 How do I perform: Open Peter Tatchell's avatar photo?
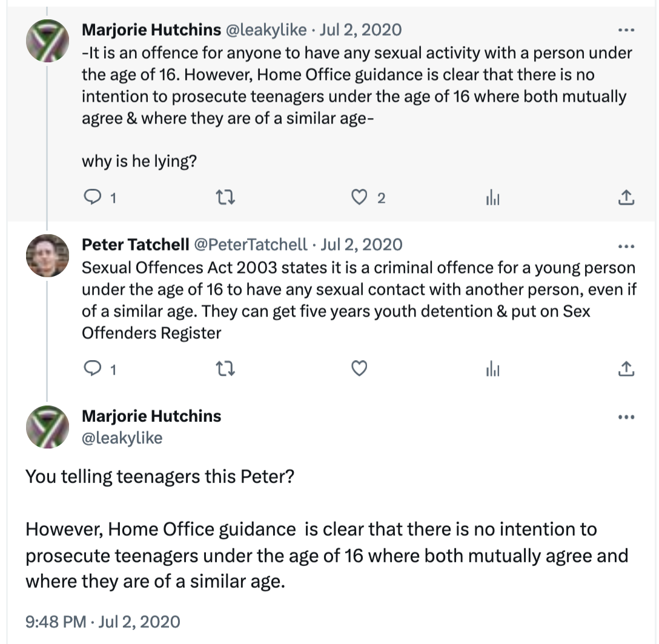click(47, 255)
